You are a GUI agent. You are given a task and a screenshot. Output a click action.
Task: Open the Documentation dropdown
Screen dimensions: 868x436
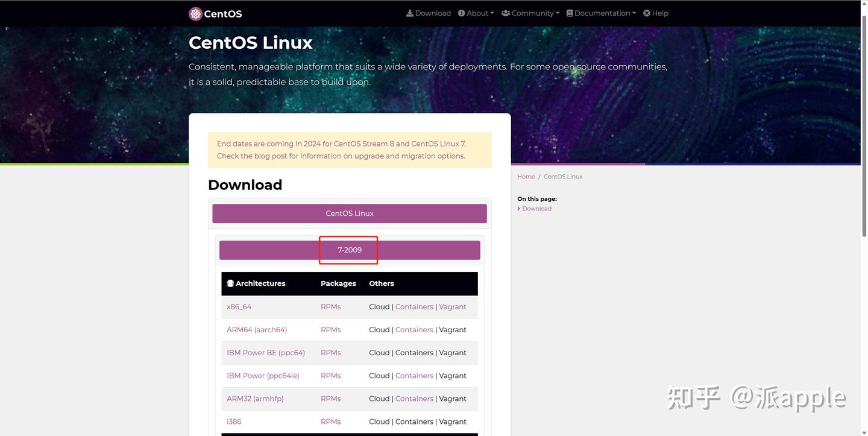point(601,13)
